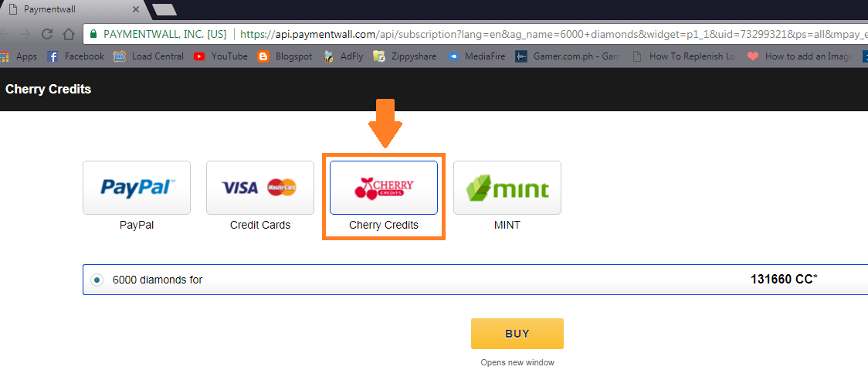Go to browser home page icon
This screenshot has height=370, width=868.
coord(70,34)
